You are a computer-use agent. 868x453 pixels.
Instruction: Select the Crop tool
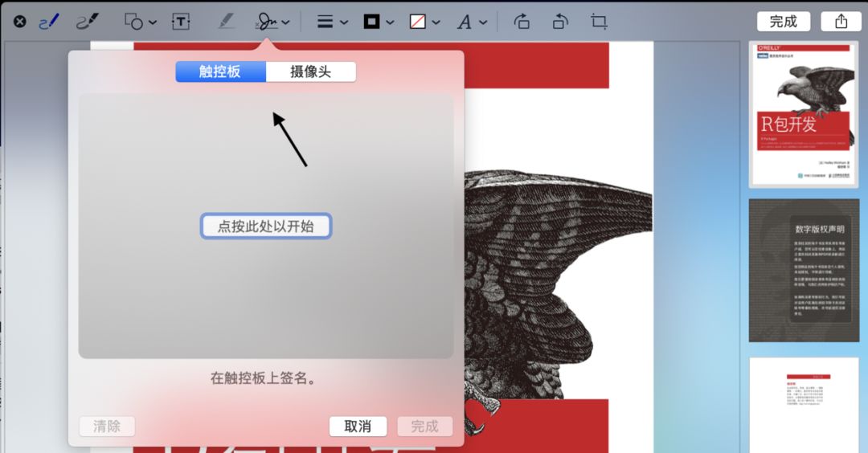(x=599, y=22)
